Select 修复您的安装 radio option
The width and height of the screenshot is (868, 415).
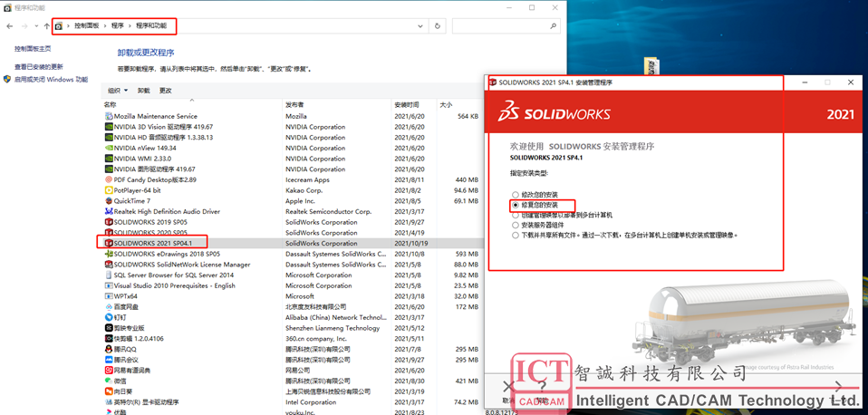click(516, 205)
